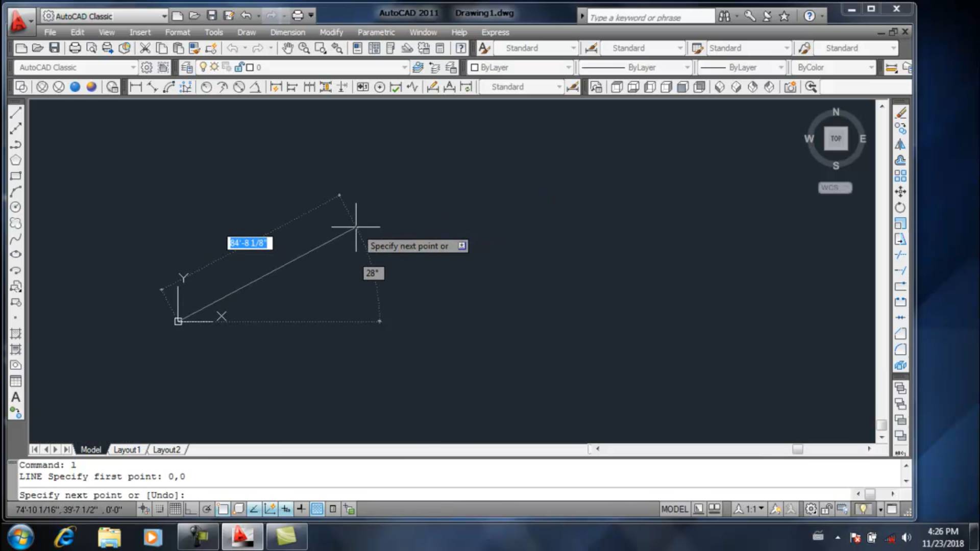Click the Workspace Settings gear icon

(x=146, y=67)
